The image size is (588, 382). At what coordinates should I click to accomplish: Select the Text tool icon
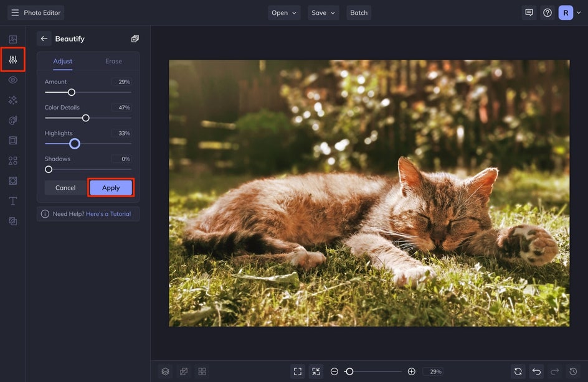[x=12, y=201]
